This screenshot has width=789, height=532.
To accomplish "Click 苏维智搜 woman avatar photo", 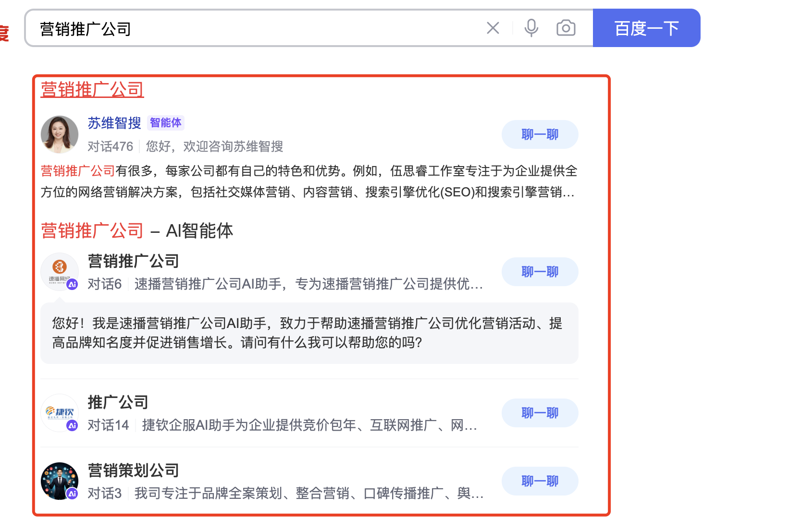I will click(60, 134).
